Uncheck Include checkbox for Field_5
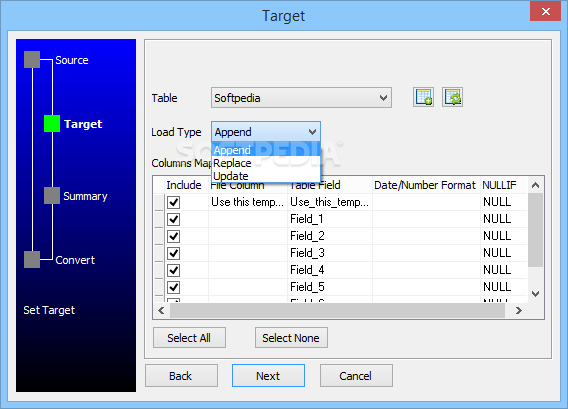Image resolution: width=568 pixels, height=409 pixels. pyautogui.click(x=174, y=287)
